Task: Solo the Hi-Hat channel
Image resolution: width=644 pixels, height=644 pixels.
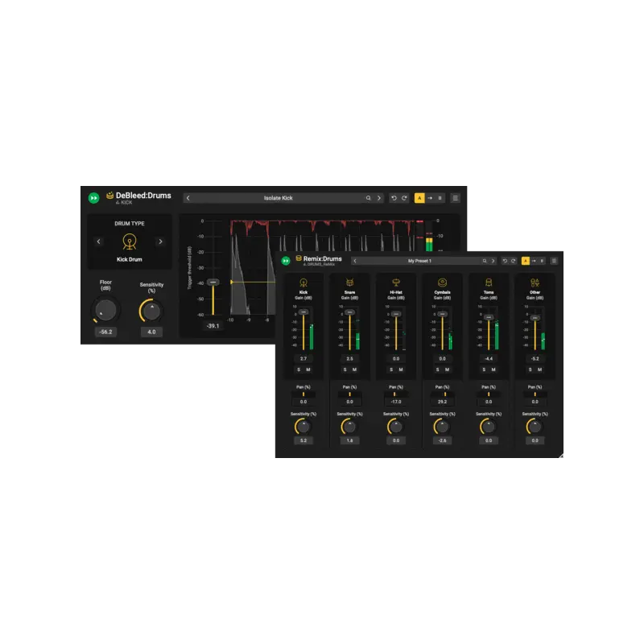Action: click(391, 369)
